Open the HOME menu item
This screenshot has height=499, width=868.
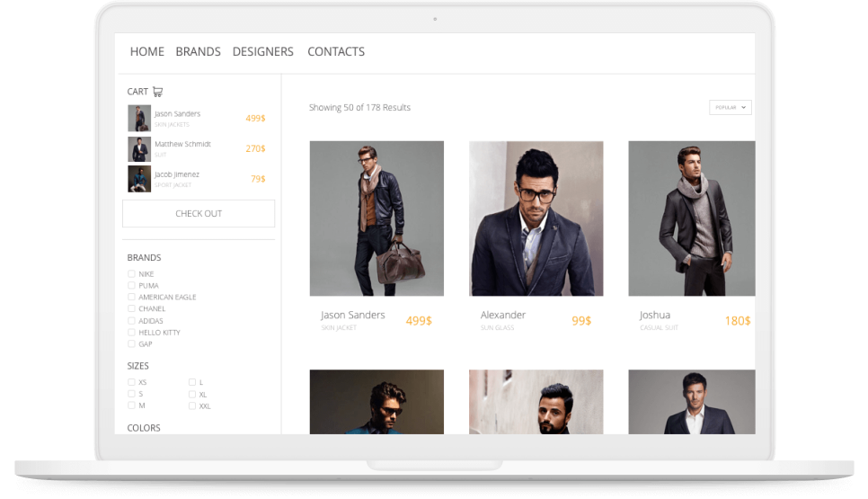click(x=147, y=51)
